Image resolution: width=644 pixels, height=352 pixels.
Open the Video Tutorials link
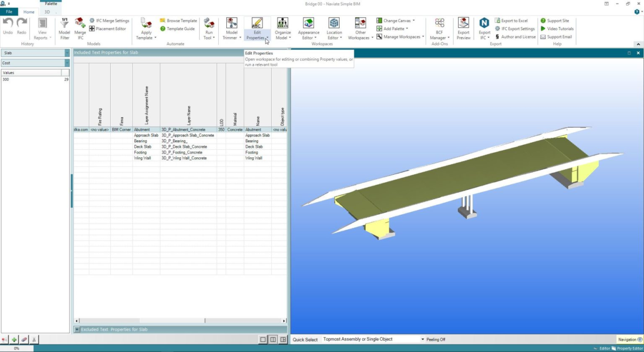coord(556,29)
